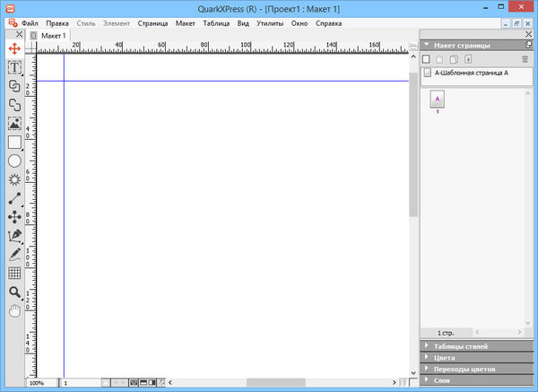Viewport: 538px width, 392px height.
Task: Choose the Rectangle Box tool
Action: pyautogui.click(x=14, y=143)
